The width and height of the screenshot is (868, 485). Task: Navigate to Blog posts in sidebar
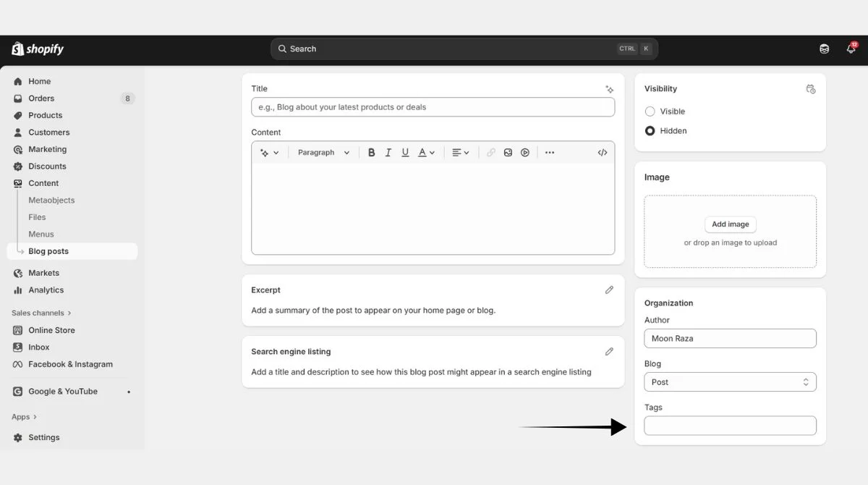tap(48, 250)
